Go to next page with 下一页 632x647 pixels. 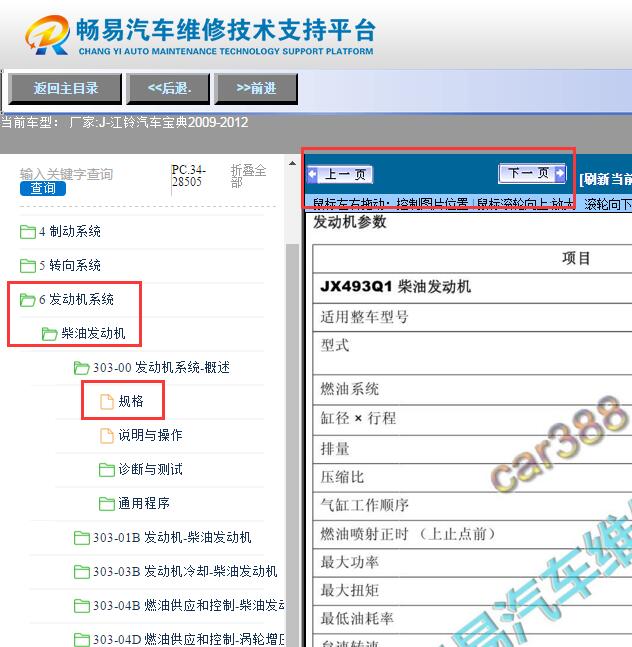point(533,173)
